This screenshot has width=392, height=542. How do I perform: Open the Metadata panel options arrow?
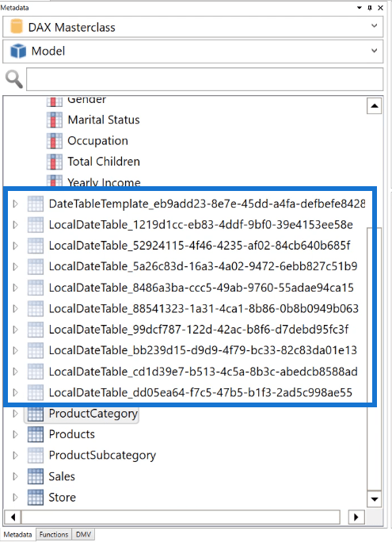(360, 8)
